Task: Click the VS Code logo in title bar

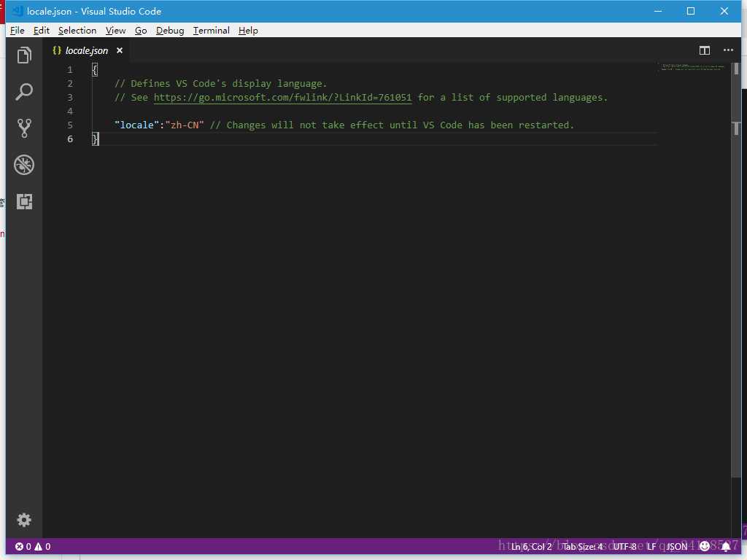Action: click(x=18, y=11)
